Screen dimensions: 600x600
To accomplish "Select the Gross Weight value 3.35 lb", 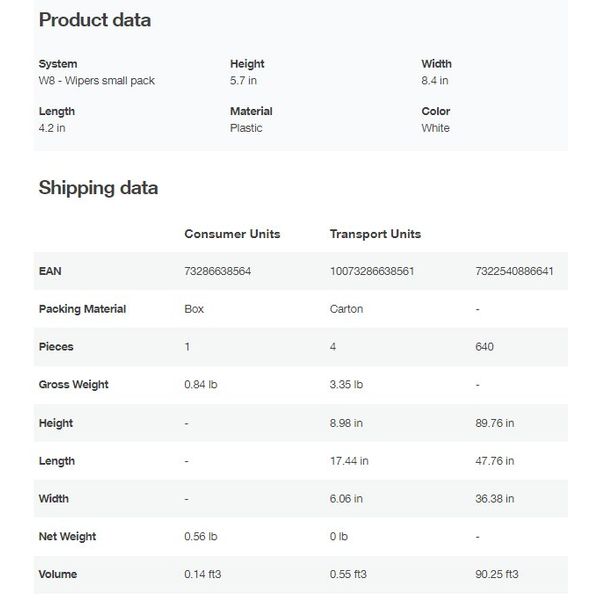I will coord(346,384).
